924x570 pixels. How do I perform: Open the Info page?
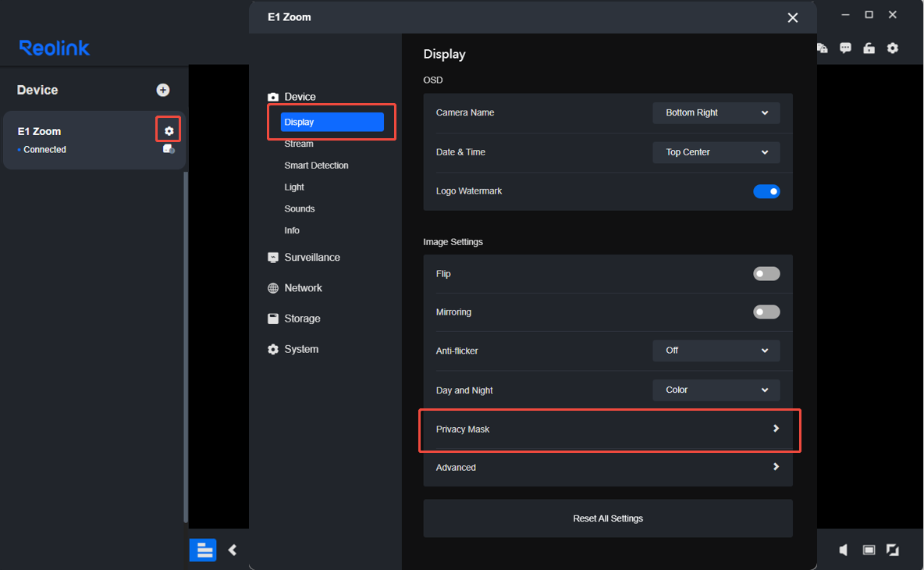tap(292, 230)
